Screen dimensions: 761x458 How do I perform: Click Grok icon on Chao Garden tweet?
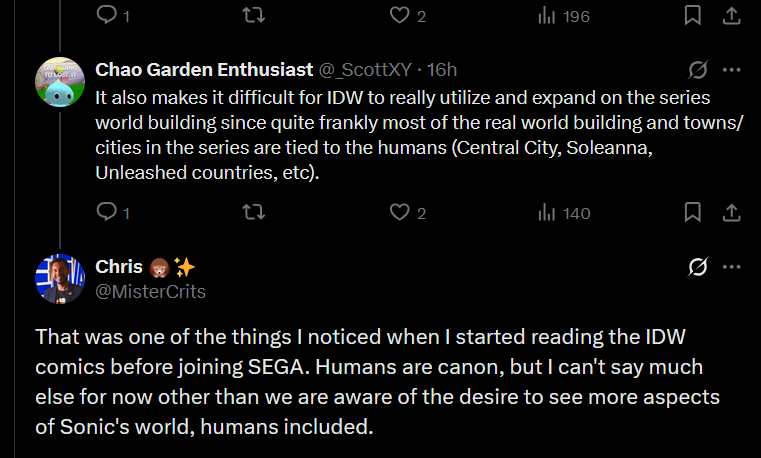pyautogui.click(x=698, y=70)
